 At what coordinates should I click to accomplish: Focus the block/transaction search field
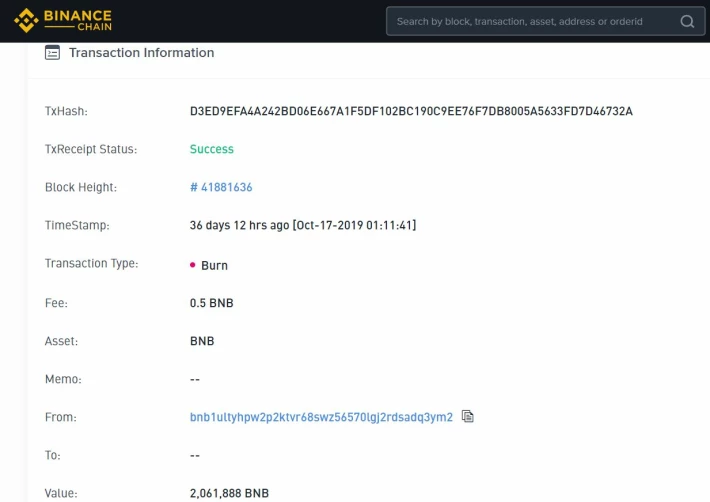coord(545,21)
